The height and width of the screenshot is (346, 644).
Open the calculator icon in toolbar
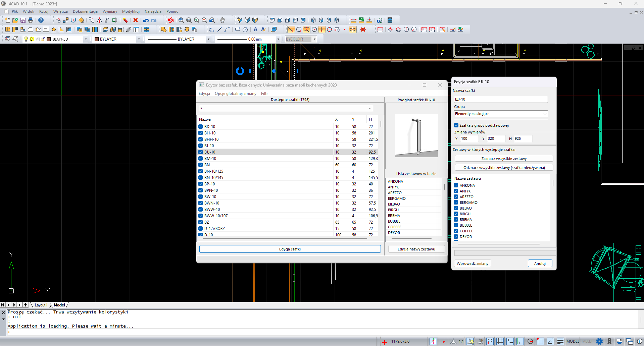point(390,20)
